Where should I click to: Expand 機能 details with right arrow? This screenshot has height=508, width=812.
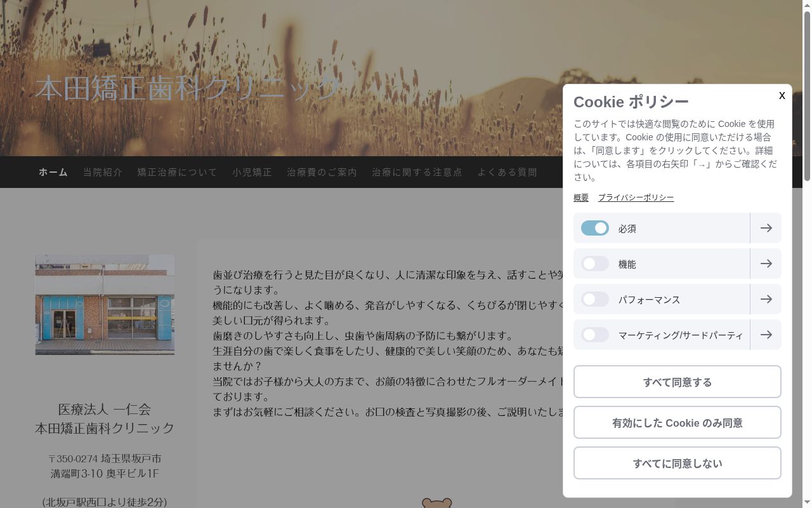(x=766, y=264)
